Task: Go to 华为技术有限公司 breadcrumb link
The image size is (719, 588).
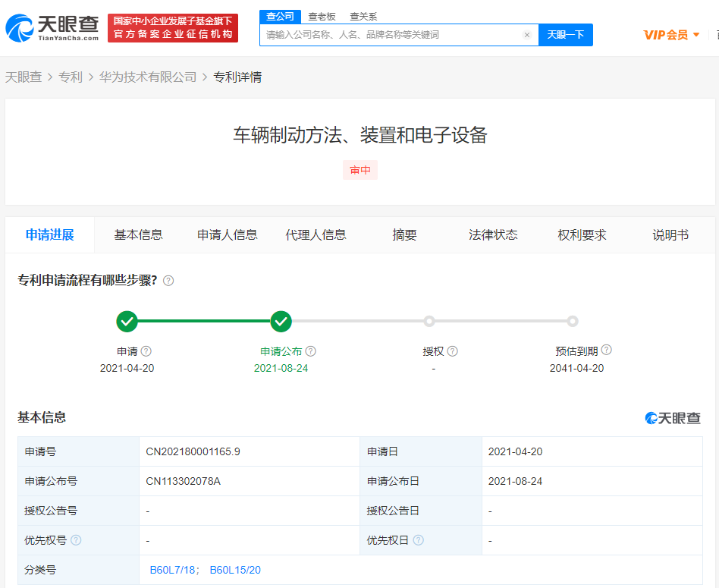Action: pos(148,77)
